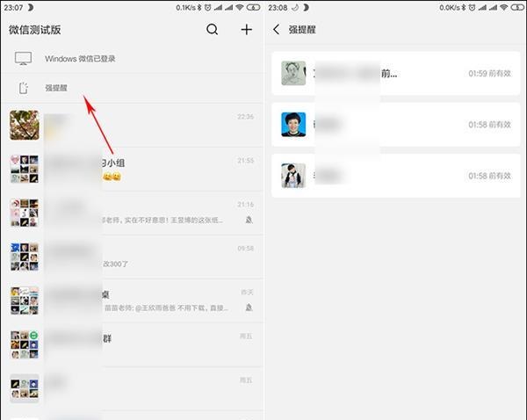Tap blue-background portrait avatar
Screen dimensions: 527x420
pyautogui.click(x=293, y=125)
